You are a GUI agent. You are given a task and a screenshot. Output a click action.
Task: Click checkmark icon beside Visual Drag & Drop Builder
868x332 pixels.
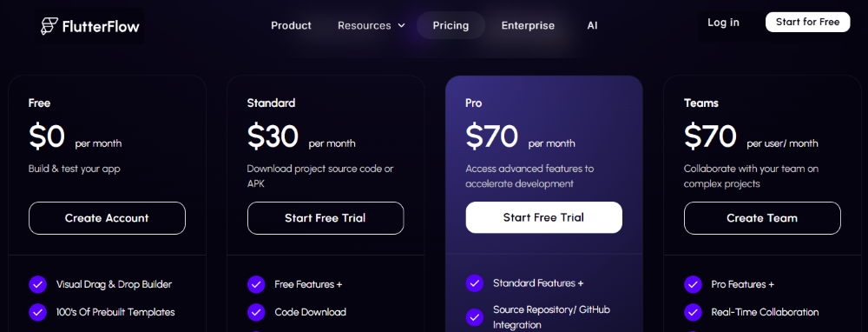(x=37, y=284)
